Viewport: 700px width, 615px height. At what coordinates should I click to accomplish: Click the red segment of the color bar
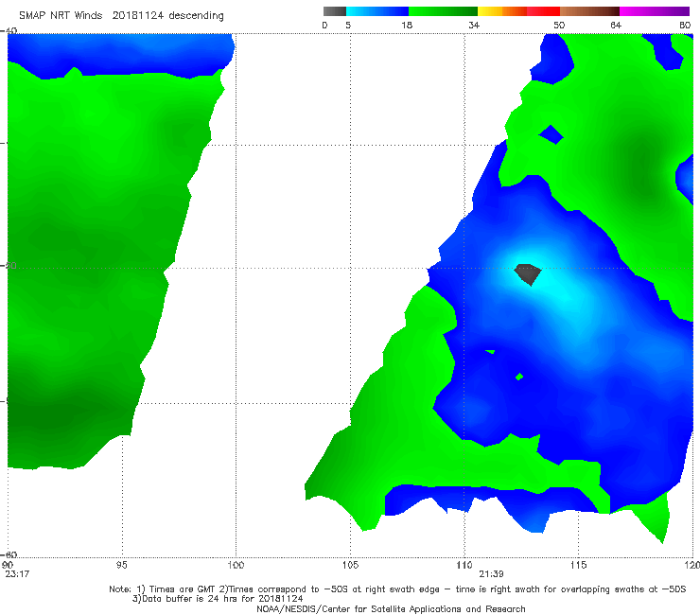pyautogui.click(x=543, y=11)
